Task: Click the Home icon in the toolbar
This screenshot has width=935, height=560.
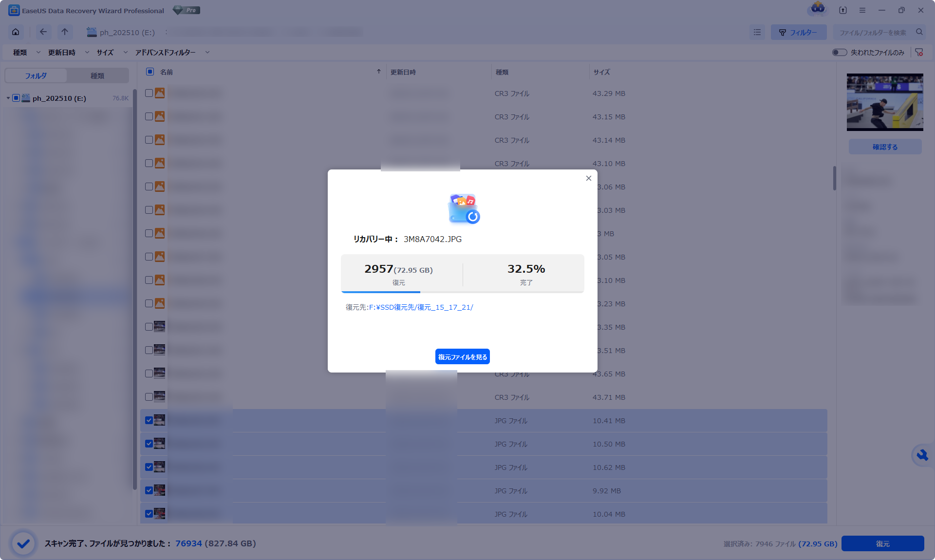Action: tap(15, 32)
